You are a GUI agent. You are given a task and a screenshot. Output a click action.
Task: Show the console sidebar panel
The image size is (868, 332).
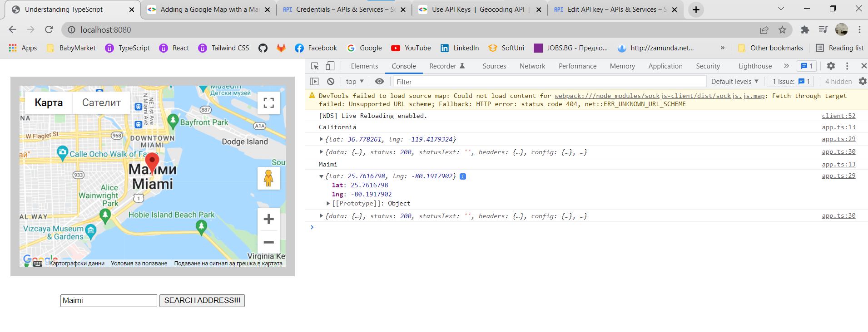(x=314, y=82)
